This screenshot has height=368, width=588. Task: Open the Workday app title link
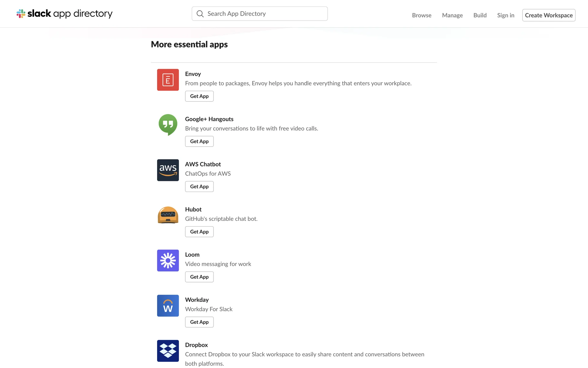click(x=197, y=300)
